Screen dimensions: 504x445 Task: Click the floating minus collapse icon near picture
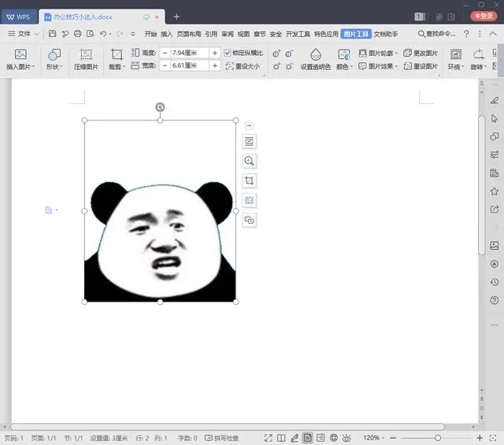tap(249, 125)
